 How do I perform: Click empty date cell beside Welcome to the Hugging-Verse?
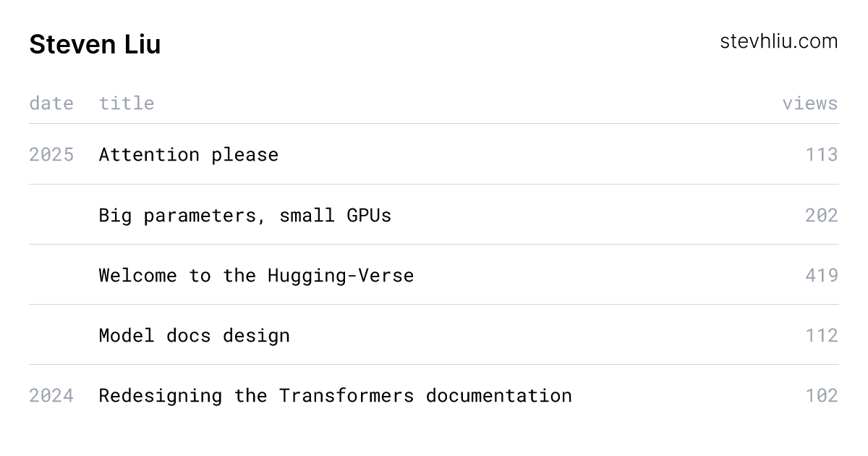tap(51, 275)
